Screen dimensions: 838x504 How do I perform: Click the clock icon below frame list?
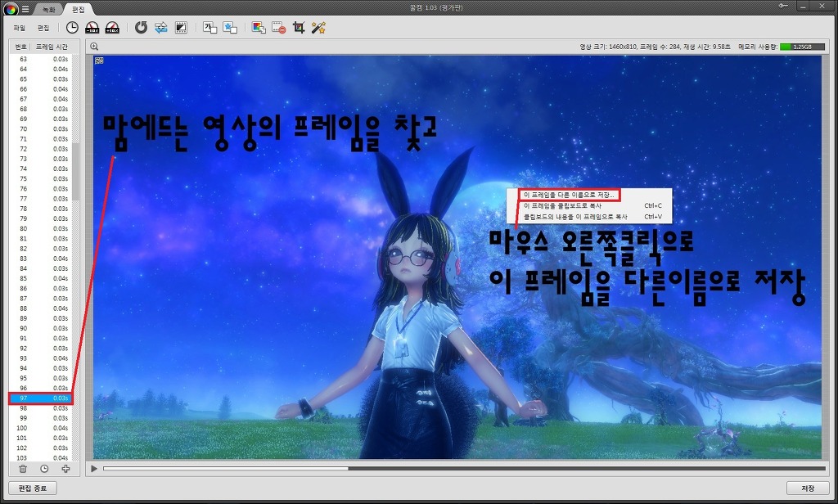point(44,469)
